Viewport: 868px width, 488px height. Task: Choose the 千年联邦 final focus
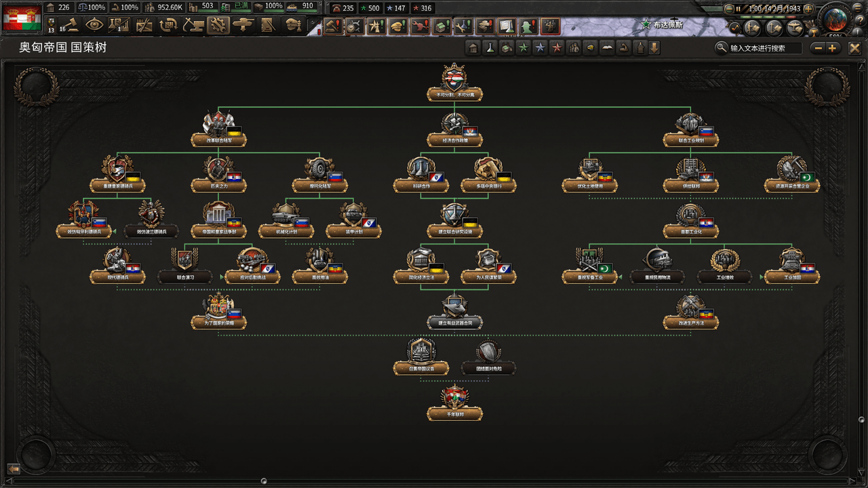point(454,403)
